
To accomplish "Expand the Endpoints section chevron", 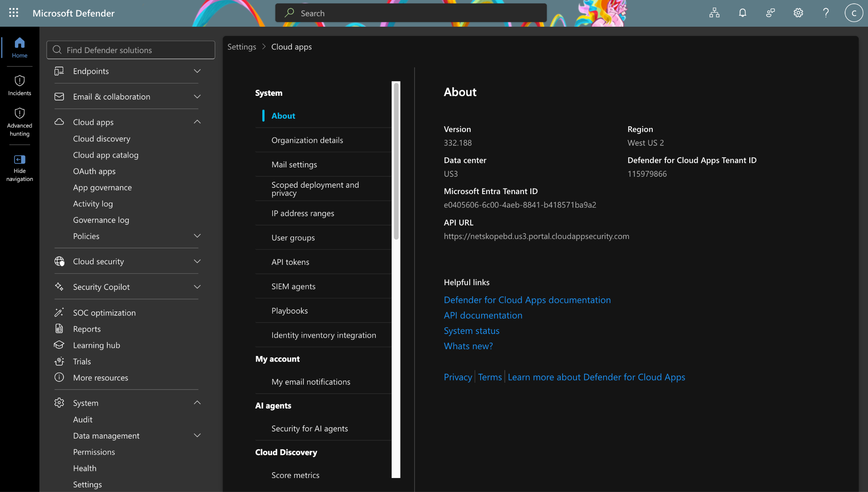I will click(x=197, y=71).
